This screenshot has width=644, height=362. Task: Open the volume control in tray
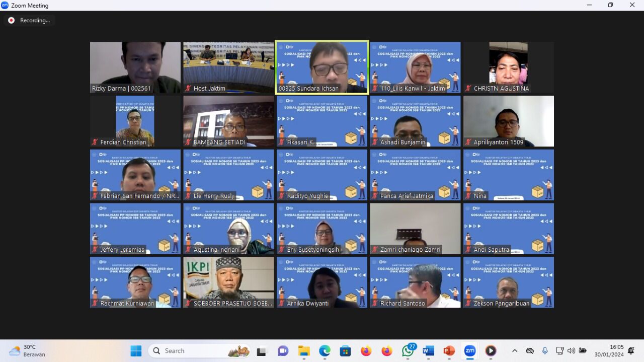coord(571,351)
